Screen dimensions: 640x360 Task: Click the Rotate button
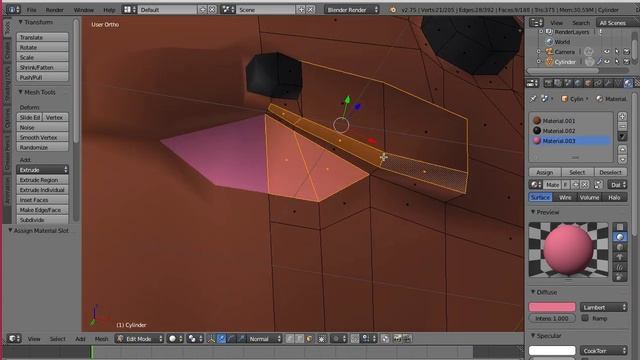pos(42,47)
